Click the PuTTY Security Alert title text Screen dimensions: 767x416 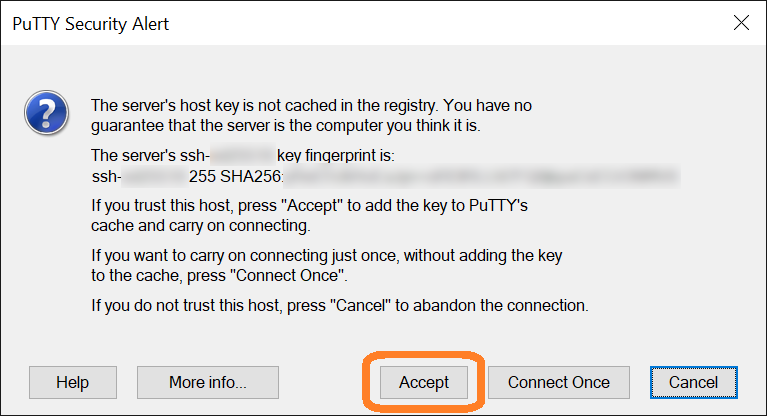pos(90,24)
